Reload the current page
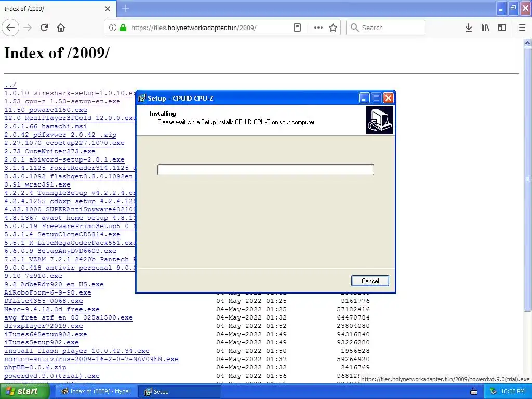This screenshot has height=399, width=532. click(x=45, y=28)
